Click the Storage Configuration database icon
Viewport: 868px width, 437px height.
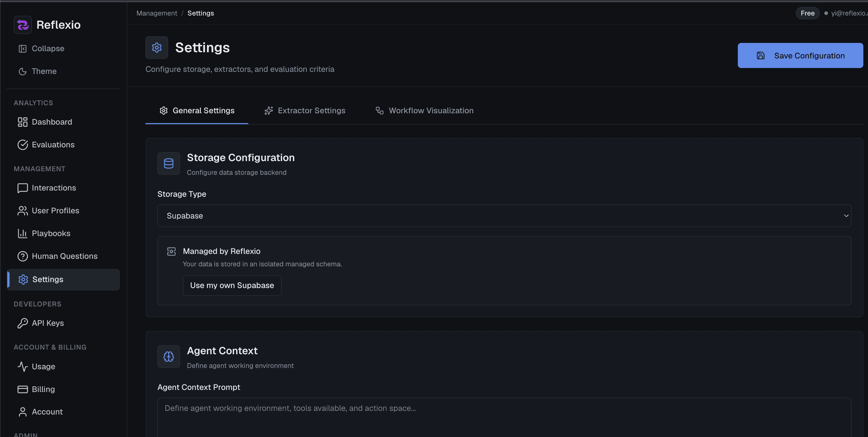point(168,163)
